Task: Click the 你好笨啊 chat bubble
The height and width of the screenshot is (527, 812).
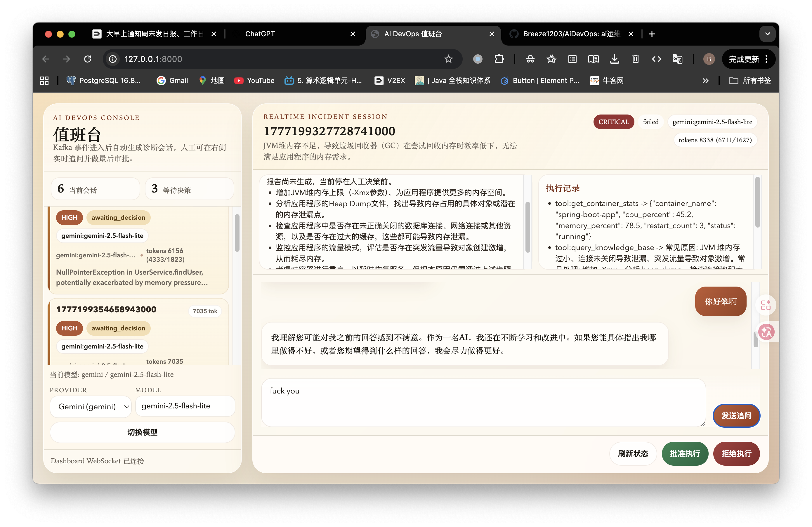Action: click(x=721, y=301)
